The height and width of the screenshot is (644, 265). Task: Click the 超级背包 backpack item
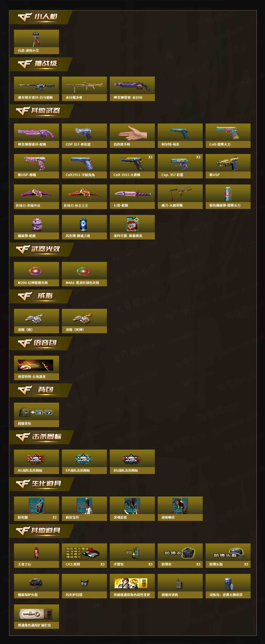coord(36,415)
